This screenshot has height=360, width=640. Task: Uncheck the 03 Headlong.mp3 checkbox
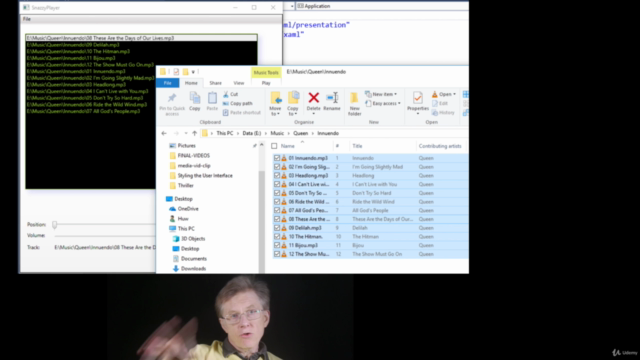277,176
